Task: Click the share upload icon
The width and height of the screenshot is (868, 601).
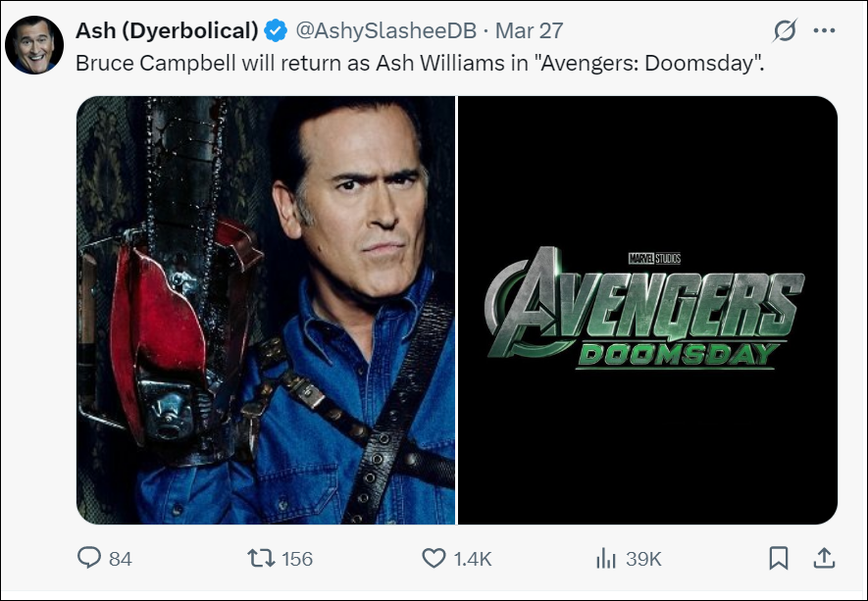Action: (x=825, y=559)
